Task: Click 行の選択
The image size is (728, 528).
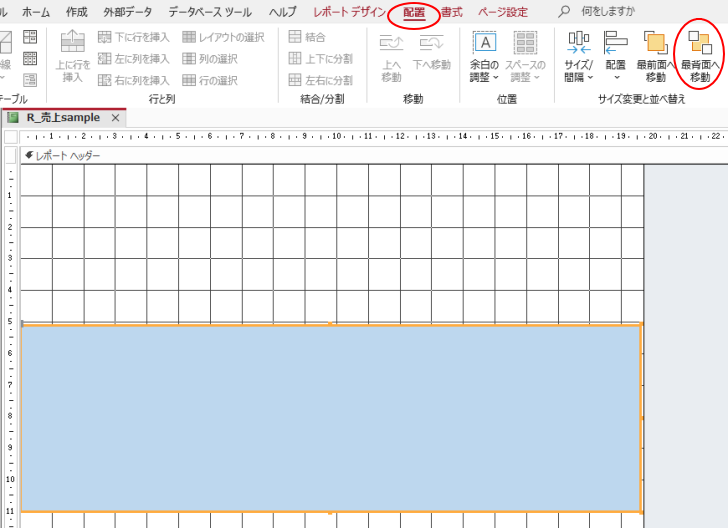Action: 210,80
